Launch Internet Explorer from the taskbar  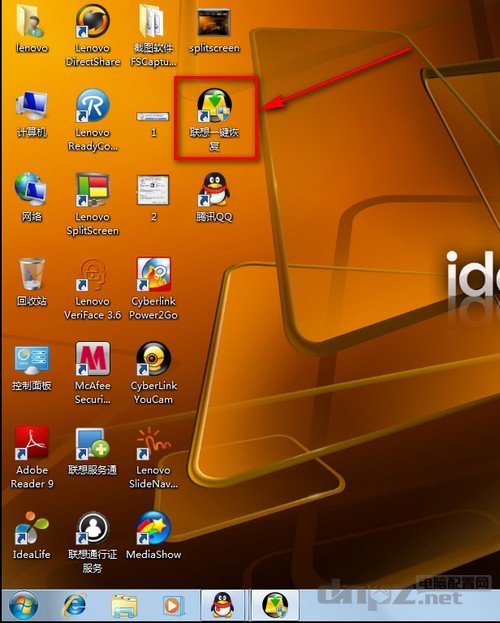pyautogui.click(x=74, y=606)
